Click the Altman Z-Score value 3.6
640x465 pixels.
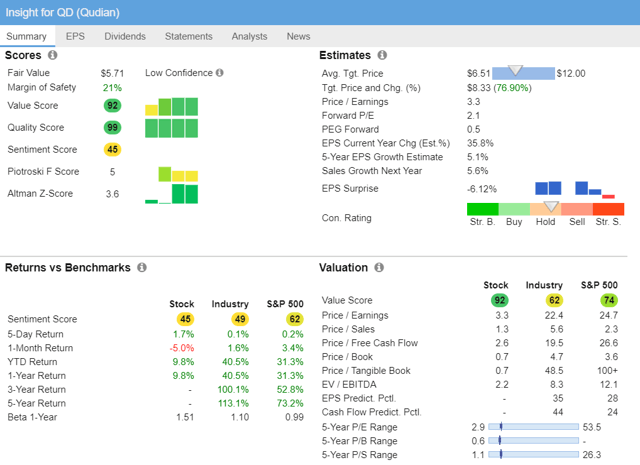pyautogui.click(x=112, y=194)
